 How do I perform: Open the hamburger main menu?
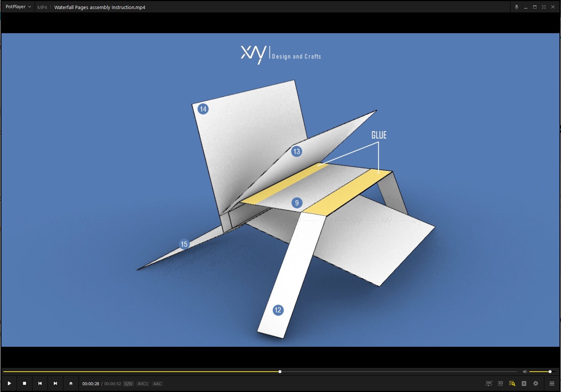point(552,383)
